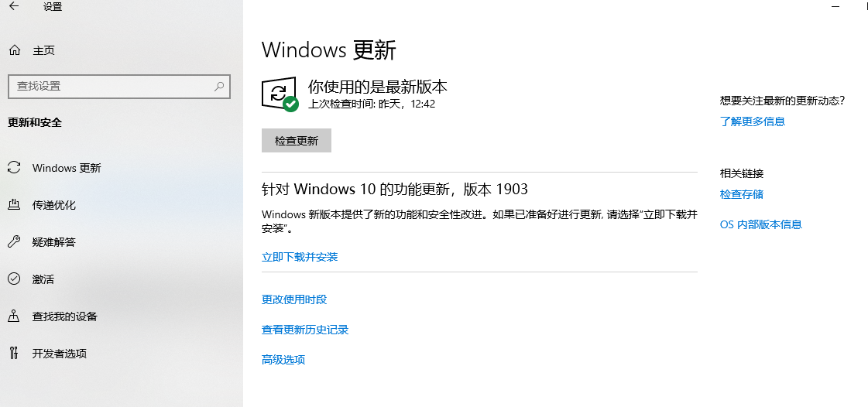Open the 更改使用时段 link

coord(294,299)
